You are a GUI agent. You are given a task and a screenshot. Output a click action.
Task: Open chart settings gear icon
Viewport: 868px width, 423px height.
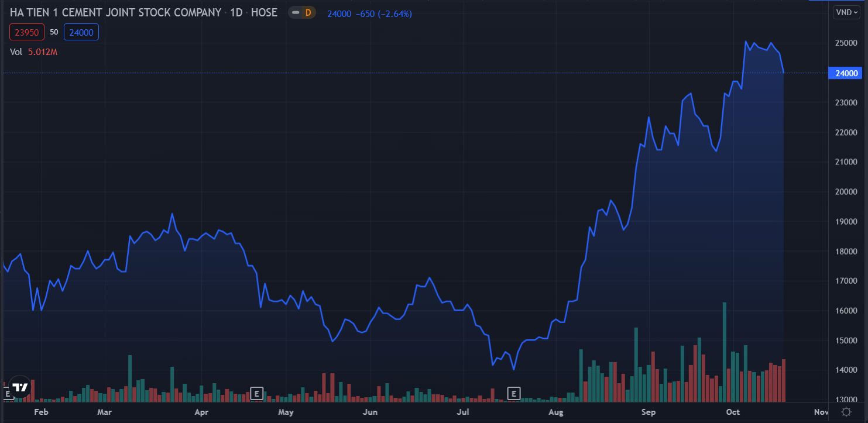point(846,412)
